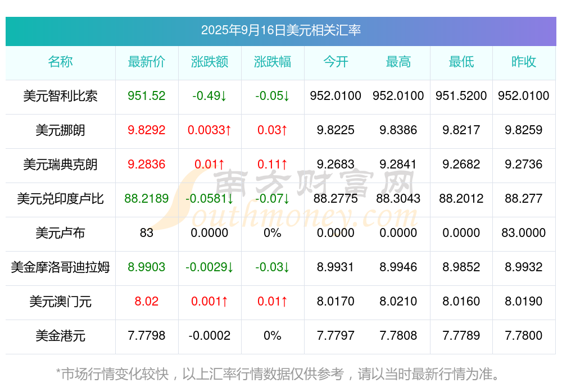
Task: Click opening price 9.8225
Action: [336, 130]
